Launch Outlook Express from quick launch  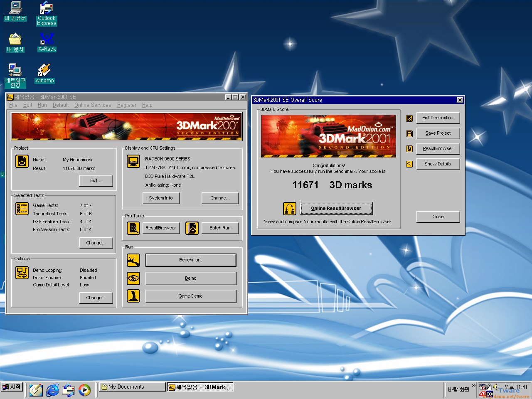pos(69,390)
